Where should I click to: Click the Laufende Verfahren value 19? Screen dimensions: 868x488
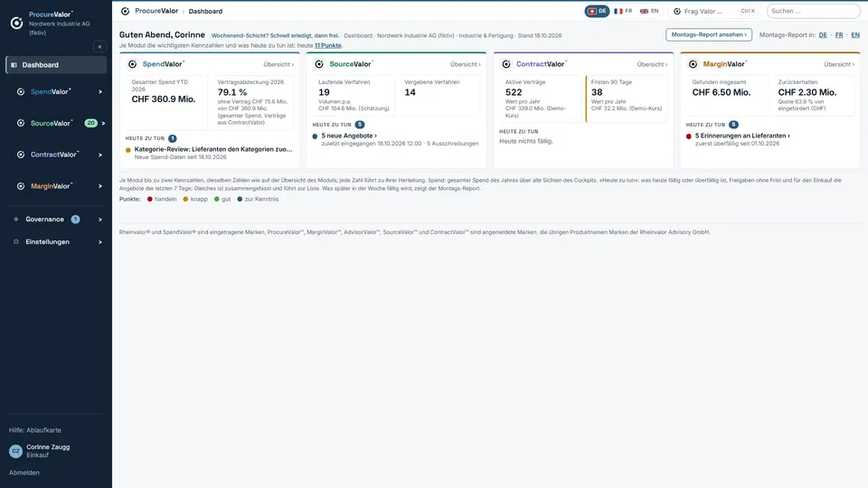tap(324, 92)
